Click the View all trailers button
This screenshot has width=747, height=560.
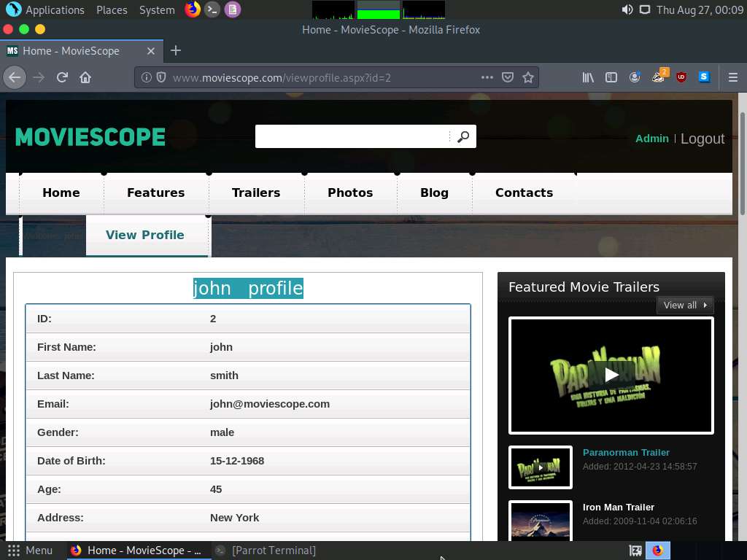684,305
